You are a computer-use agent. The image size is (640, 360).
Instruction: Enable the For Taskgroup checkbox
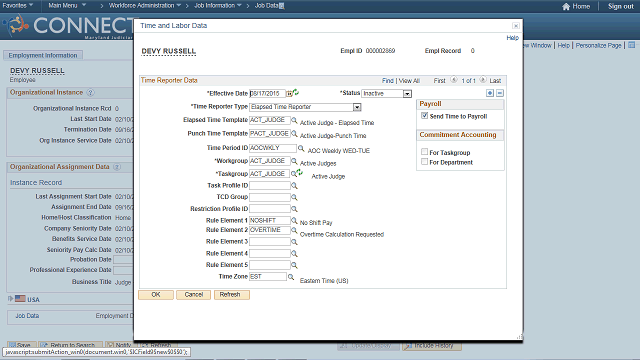point(424,152)
